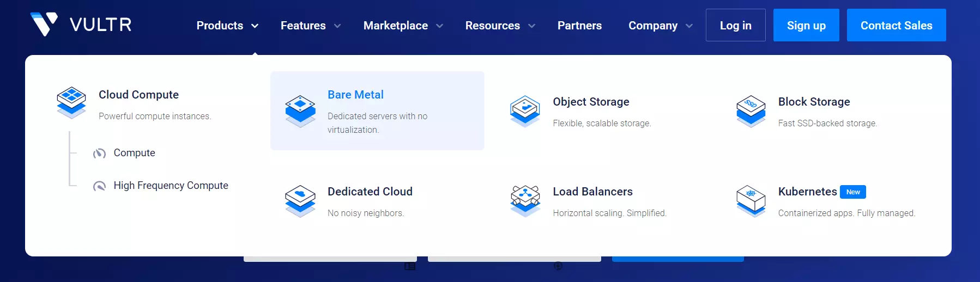Open the Kubernetes title link
The image size is (980, 282).
(807, 192)
